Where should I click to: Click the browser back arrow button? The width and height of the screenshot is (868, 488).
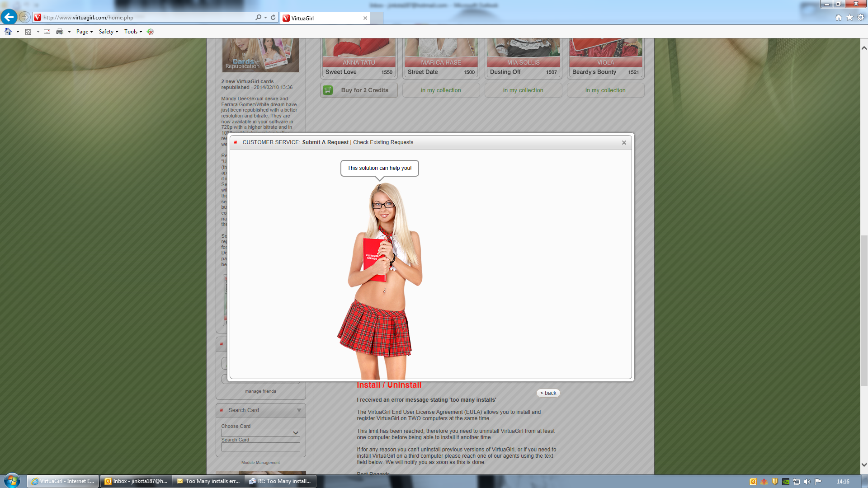9,17
